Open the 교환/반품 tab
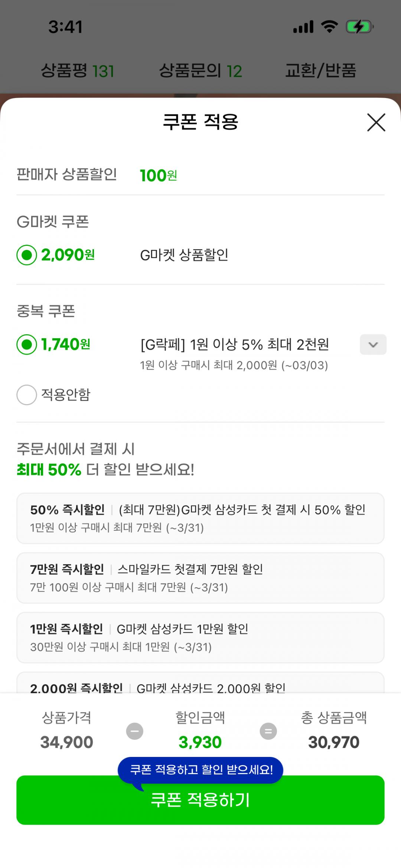Image resolution: width=401 pixels, height=868 pixels. click(320, 71)
